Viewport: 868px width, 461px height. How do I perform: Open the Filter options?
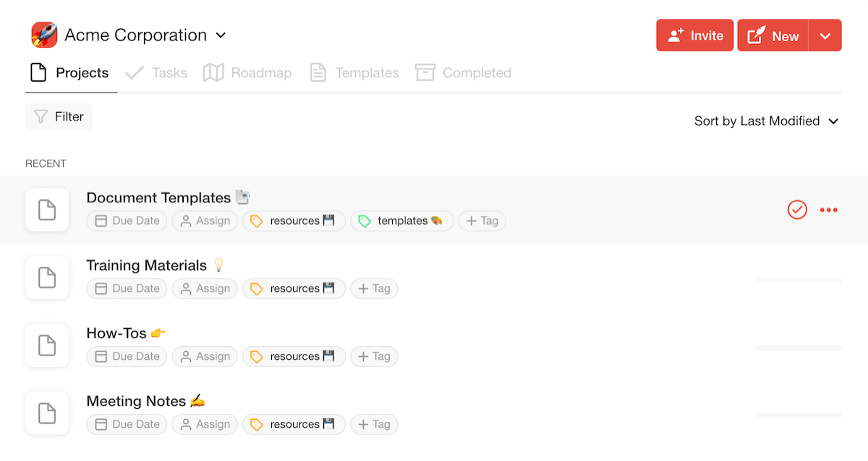pyautogui.click(x=59, y=116)
